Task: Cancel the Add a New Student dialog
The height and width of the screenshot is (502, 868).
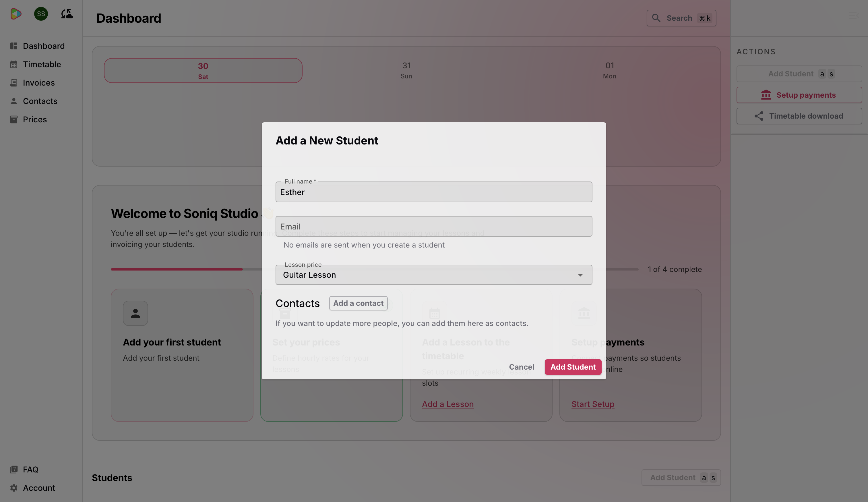Action: click(x=522, y=367)
